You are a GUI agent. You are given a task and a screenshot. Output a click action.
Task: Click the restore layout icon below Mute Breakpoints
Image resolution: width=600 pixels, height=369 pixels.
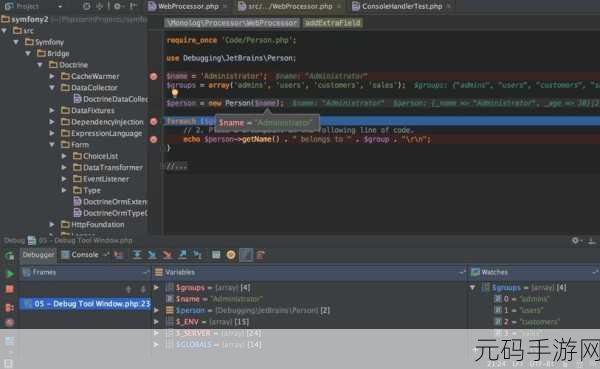click(x=10, y=341)
